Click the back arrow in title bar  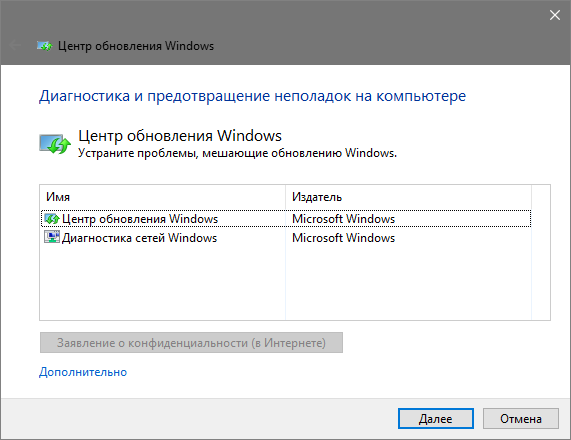pos(15,46)
